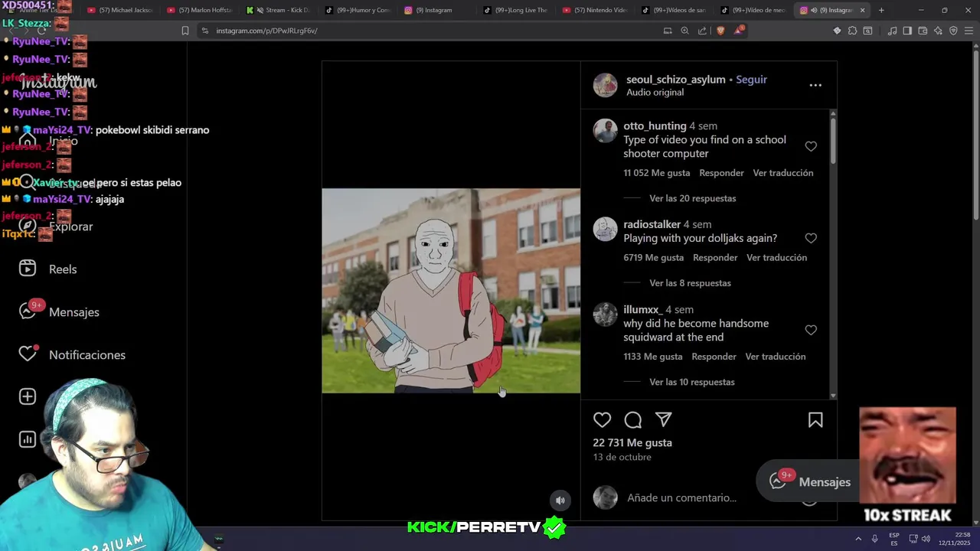Like illumxx_'s comment

pos(811,330)
